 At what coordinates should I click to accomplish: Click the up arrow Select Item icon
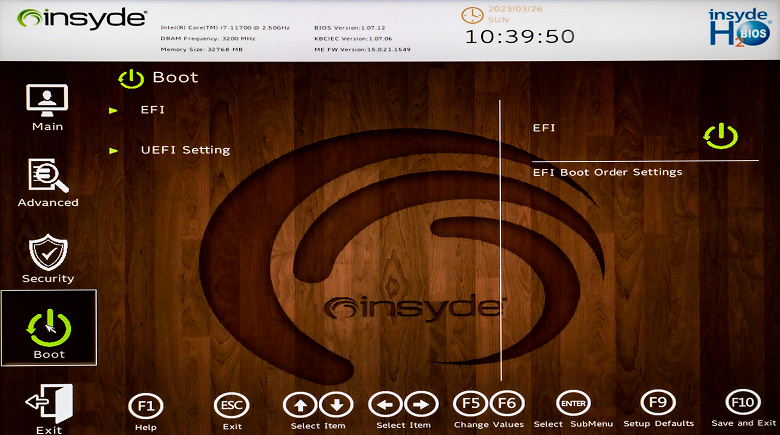(300, 405)
